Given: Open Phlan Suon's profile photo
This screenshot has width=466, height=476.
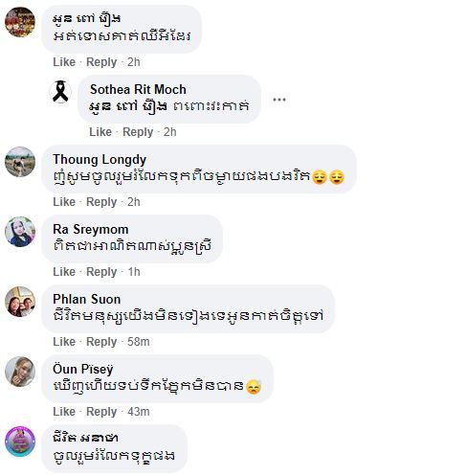Looking at the screenshot, I should (x=20, y=302).
